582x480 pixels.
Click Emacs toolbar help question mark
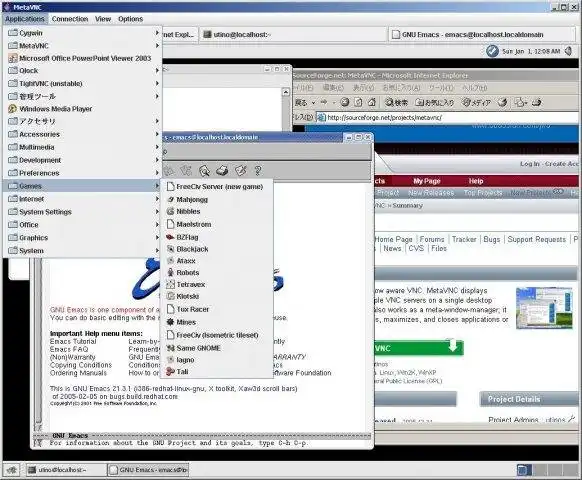click(258, 171)
